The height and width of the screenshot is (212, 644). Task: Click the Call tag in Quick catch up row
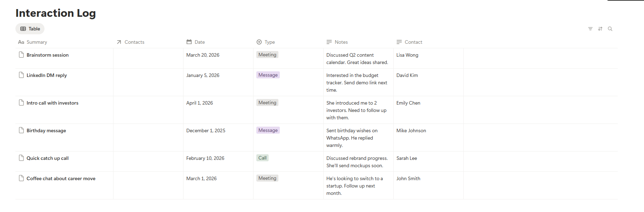[262, 158]
